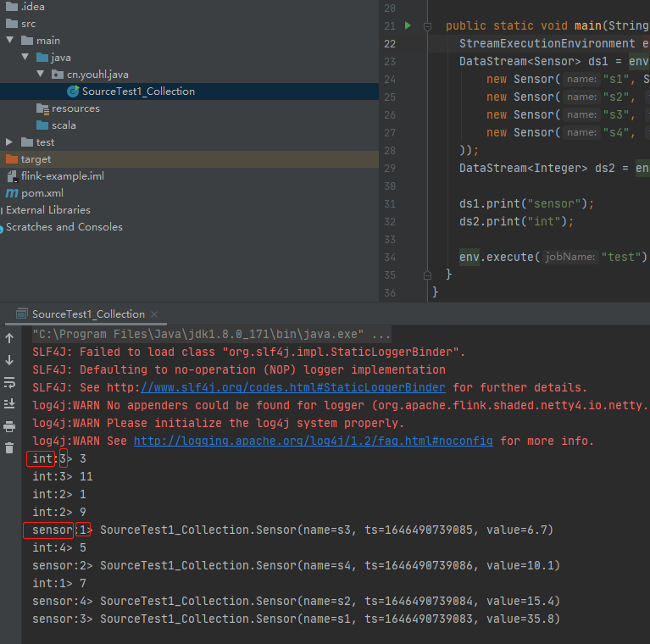This screenshot has height=644, width=650.
Task: Click the java.exe command line in console
Action: pyautogui.click(x=211, y=334)
